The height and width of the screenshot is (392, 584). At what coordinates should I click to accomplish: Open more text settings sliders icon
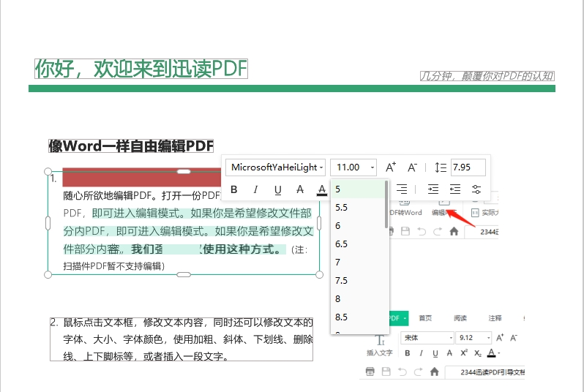tap(476, 189)
